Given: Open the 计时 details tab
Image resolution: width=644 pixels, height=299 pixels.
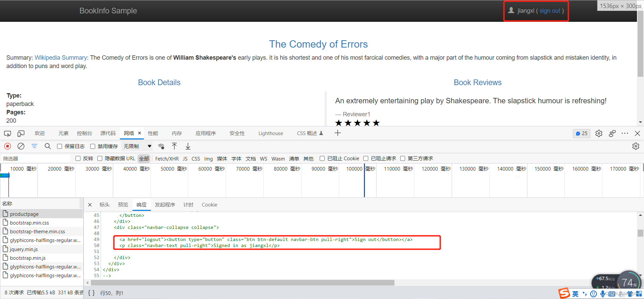Looking at the screenshot, I should tap(189, 205).
